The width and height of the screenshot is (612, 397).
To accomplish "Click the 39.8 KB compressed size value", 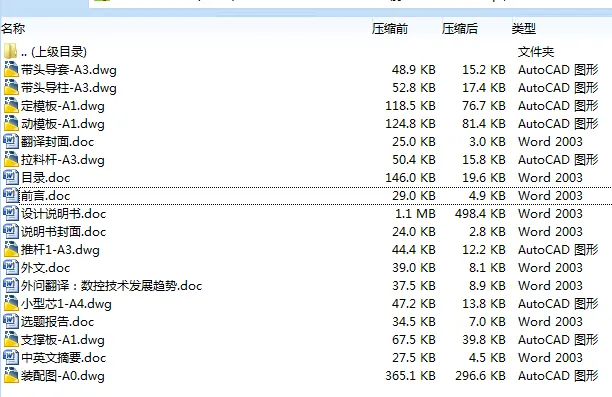I will coord(484,339).
